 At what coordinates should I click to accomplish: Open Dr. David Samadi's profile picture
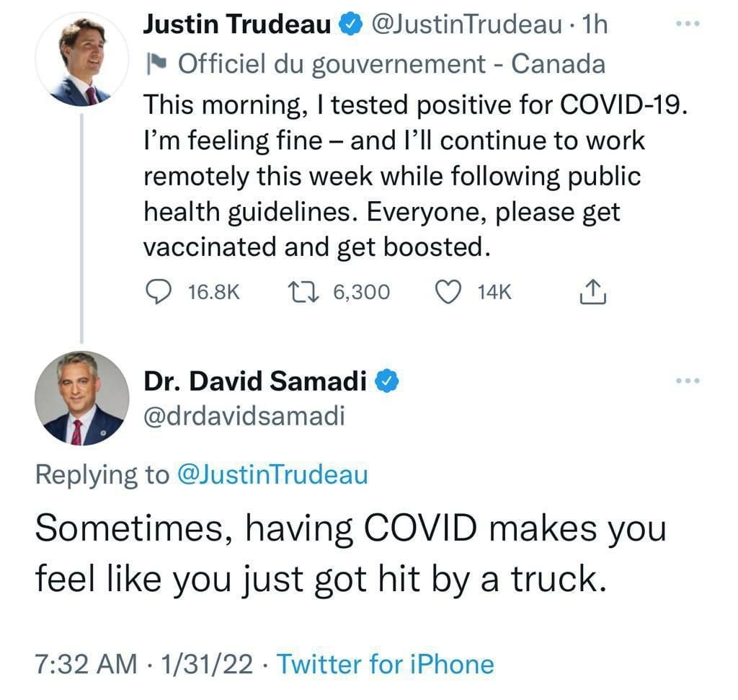(x=82, y=398)
